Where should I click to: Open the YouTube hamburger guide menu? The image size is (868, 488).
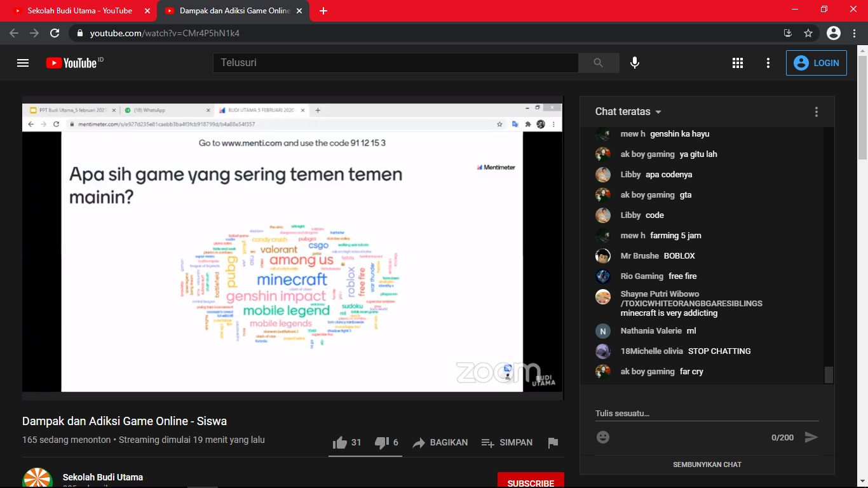23,63
